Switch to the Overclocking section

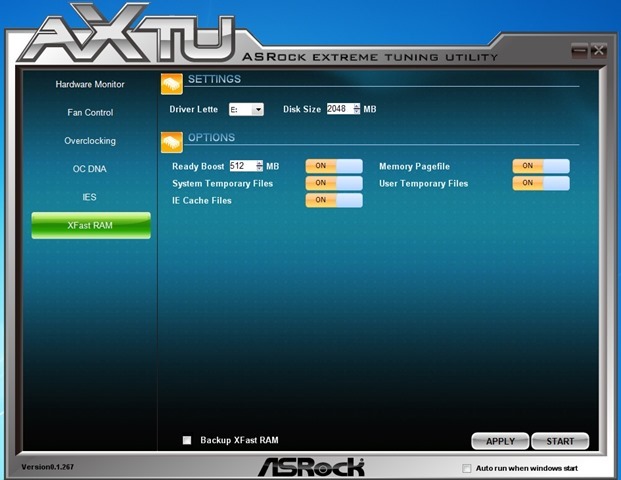(90, 141)
